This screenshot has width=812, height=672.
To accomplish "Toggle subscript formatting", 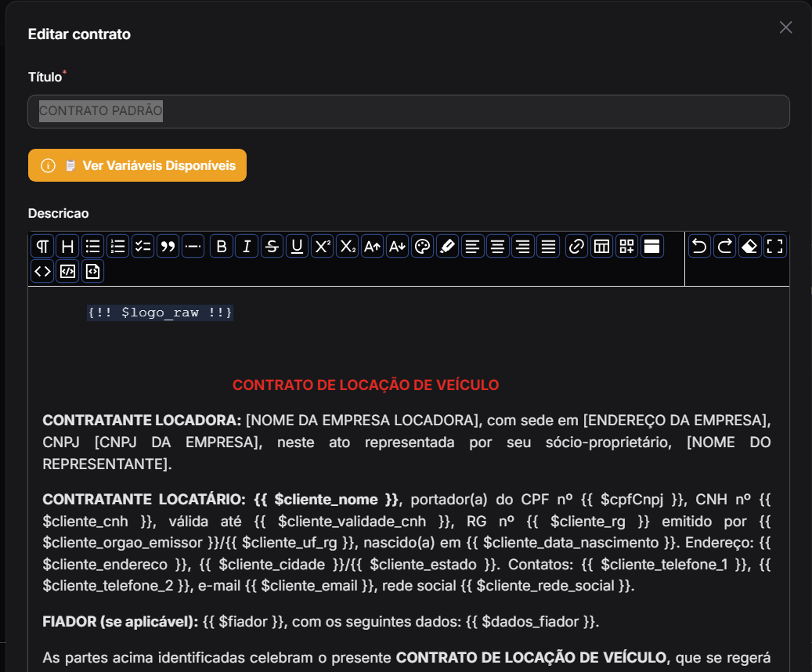I will 347,246.
